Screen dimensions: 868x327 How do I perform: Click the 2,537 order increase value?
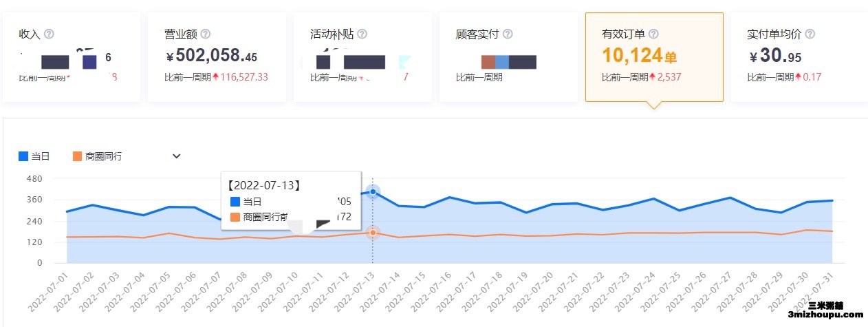coord(669,77)
